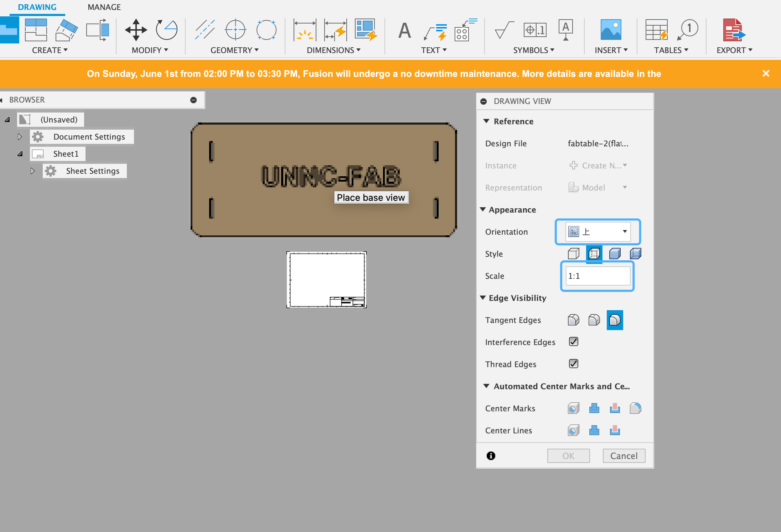Image resolution: width=781 pixels, height=532 pixels.
Task: Choose the Rotate tool in Modify
Action: click(166, 30)
